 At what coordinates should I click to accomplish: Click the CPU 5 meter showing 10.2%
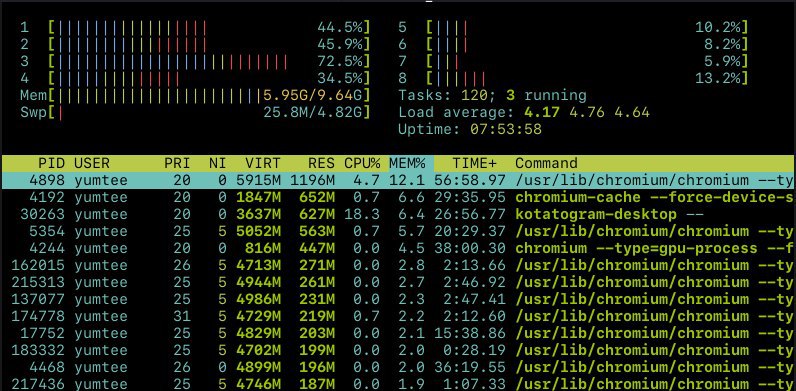click(x=587, y=27)
